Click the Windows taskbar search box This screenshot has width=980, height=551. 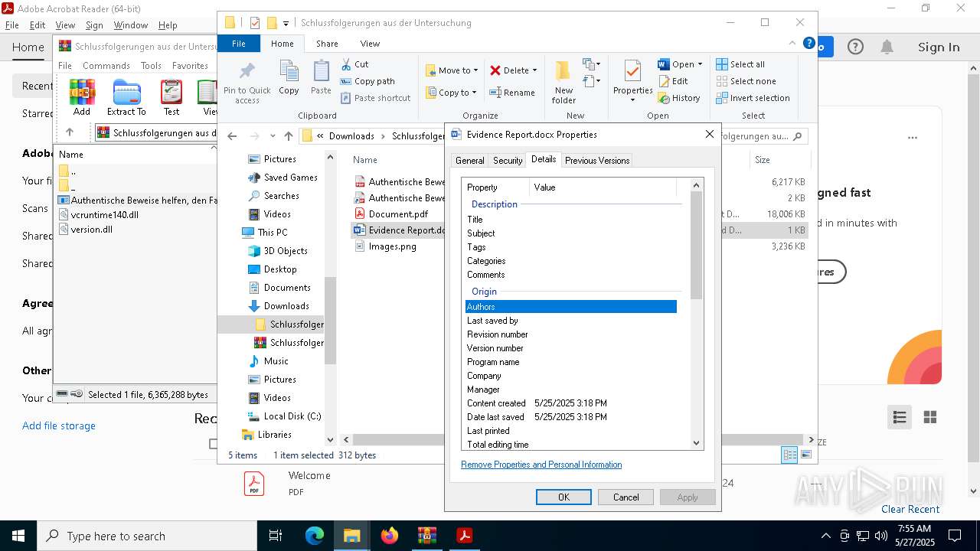click(147, 536)
